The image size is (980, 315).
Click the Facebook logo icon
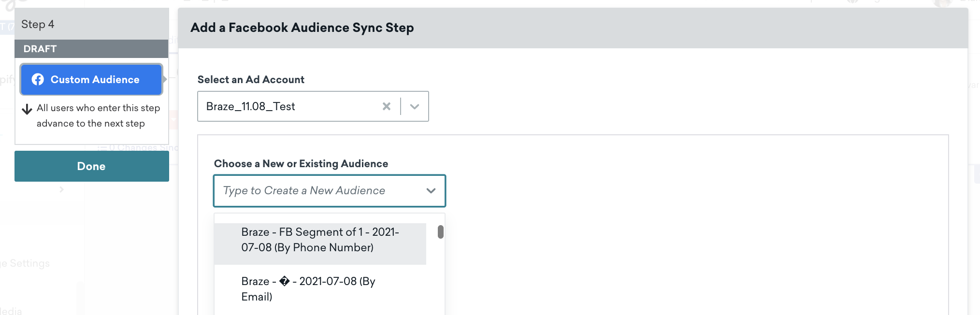(x=38, y=79)
